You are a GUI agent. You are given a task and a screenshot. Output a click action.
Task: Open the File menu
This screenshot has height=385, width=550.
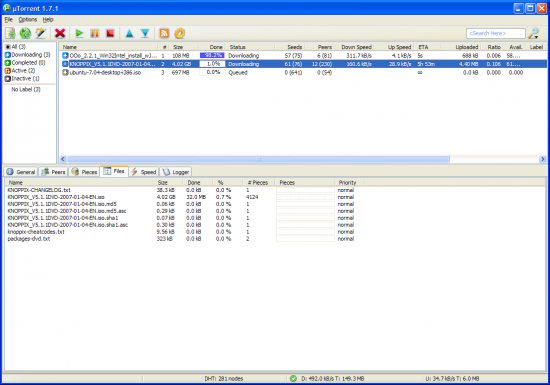pos(8,19)
